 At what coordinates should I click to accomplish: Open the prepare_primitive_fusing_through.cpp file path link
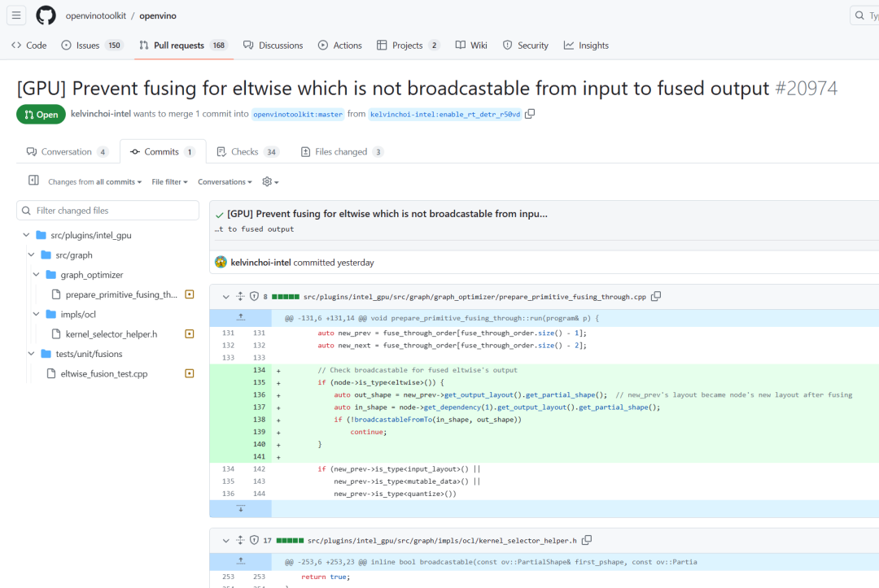pos(474,297)
